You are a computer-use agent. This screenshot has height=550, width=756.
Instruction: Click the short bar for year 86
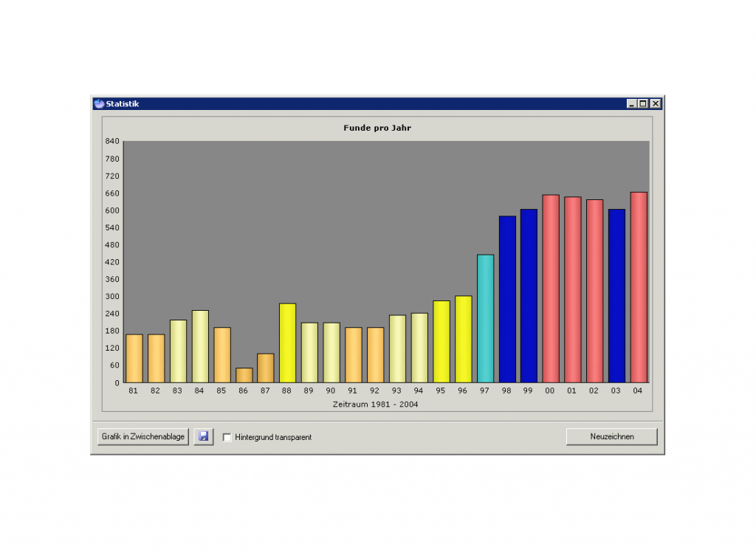[244, 376]
